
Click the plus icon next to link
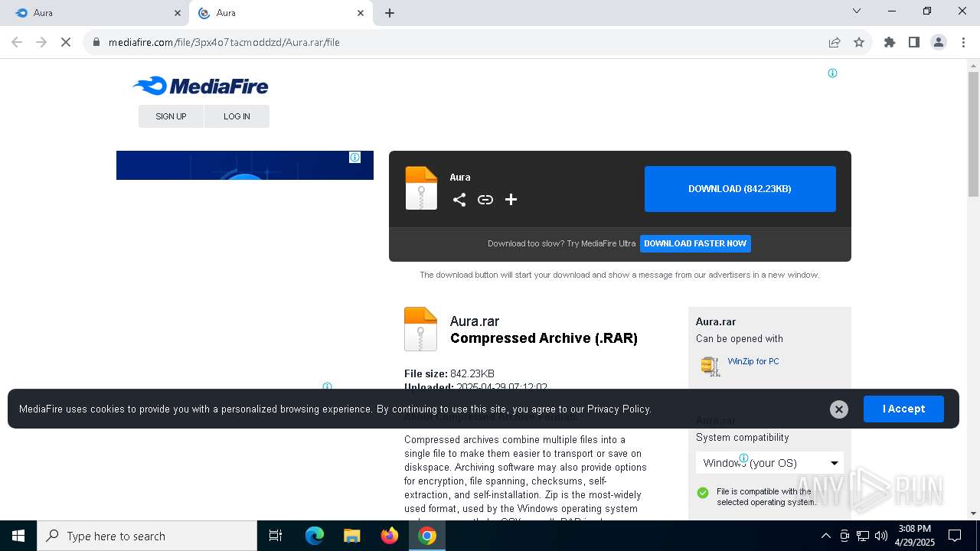[511, 200]
